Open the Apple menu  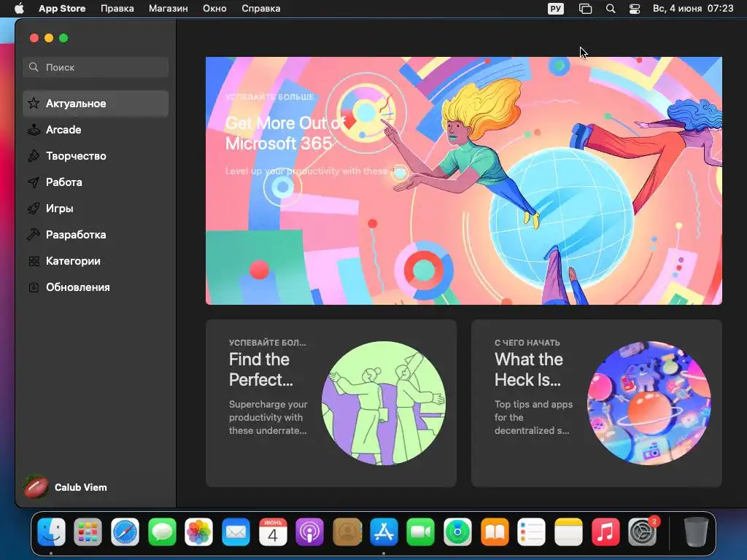[x=19, y=9]
